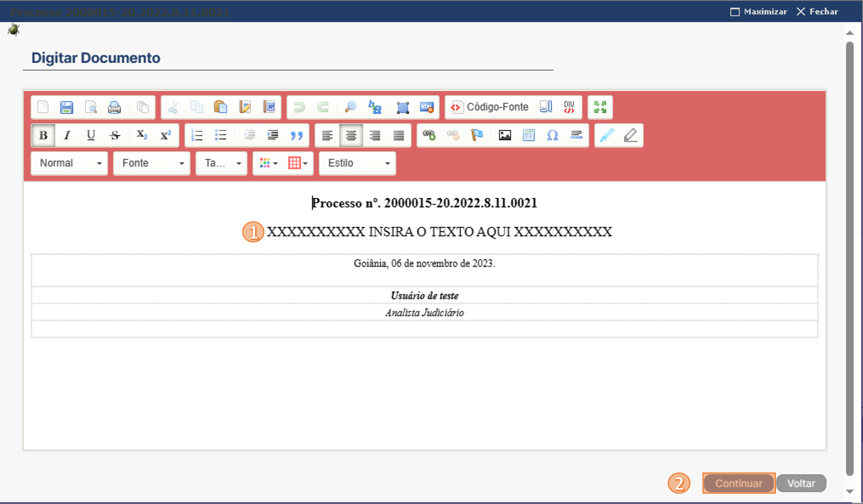This screenshot has width=863, height=504.
Task: Click the HTML-labeled icon beside Select All
Action: tap(427, 107)
